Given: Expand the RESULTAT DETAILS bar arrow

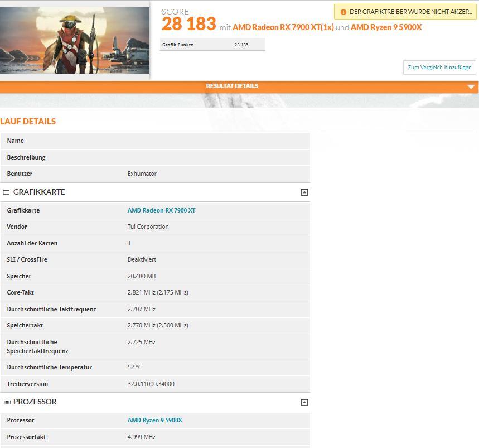Looking at the screenshot, I should point(471,87).
